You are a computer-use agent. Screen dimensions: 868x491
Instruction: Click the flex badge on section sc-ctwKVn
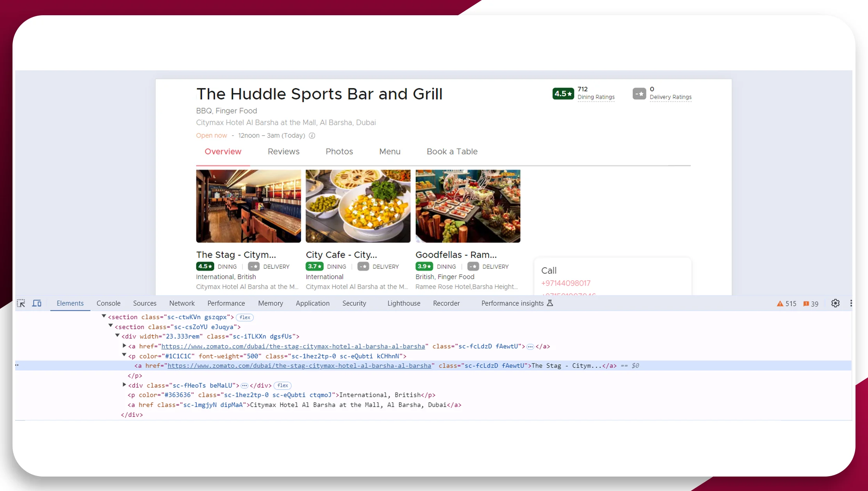point(245,317)
